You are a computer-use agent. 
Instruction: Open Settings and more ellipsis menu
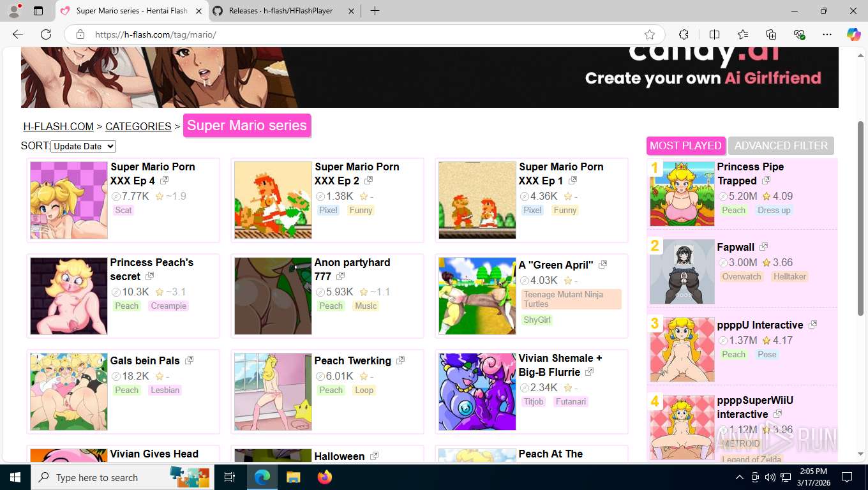pyautogui.click(x=827, y=34)
